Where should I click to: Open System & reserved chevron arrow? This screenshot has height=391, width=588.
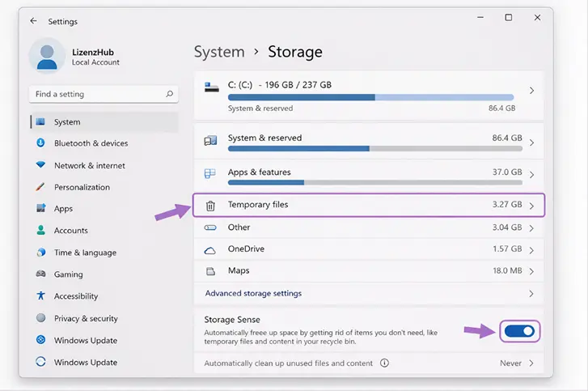pos(531,142)
